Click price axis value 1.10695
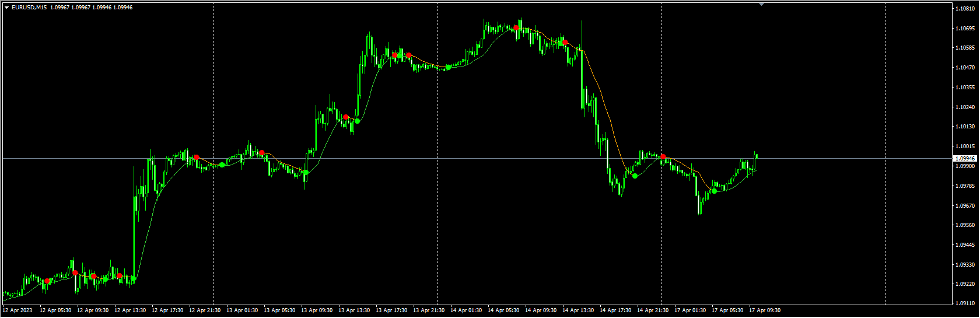The height and width of the screenshot is (318, 980). pos(965,28)
